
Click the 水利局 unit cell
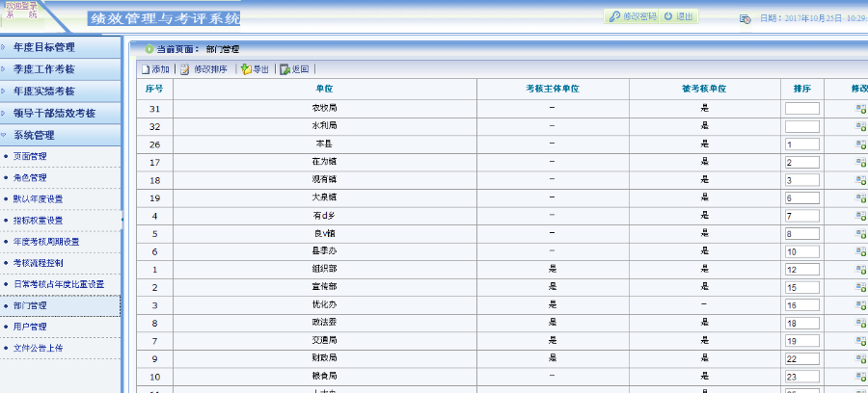[324, 126]
